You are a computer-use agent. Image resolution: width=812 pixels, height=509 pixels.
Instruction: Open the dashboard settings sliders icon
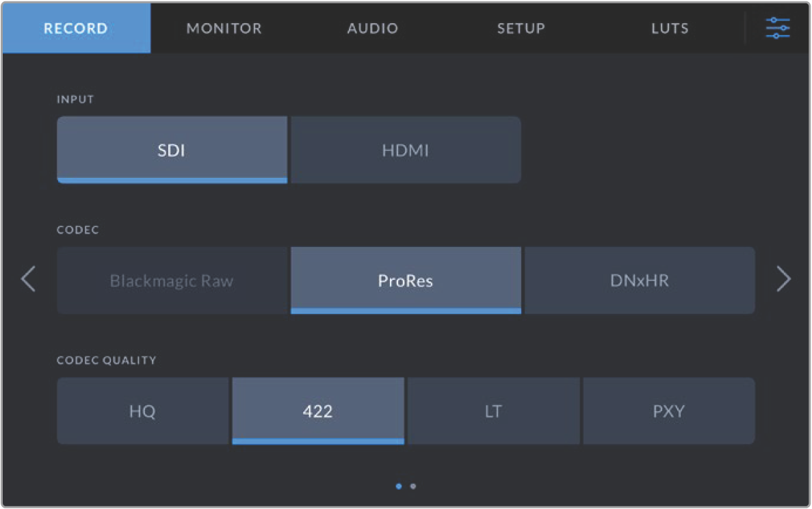(x=777, y=28)
